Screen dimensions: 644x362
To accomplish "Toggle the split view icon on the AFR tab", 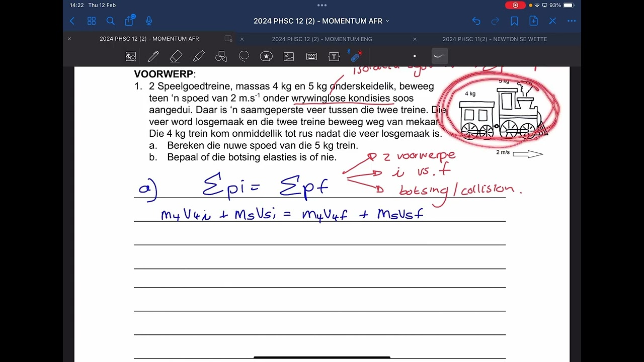I will point(228,39).
